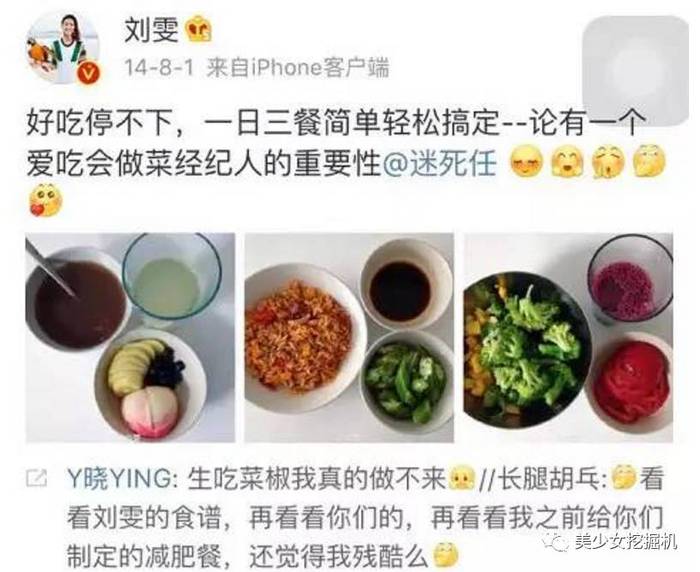
Task: Tap the smirking emoji after 残酷么
Action: (446, 556)
